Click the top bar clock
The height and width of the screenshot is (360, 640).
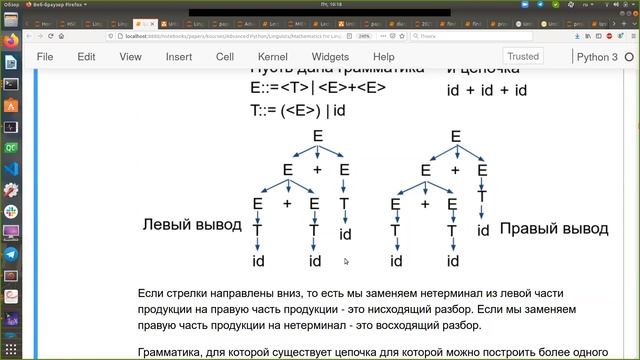point(331,4)
